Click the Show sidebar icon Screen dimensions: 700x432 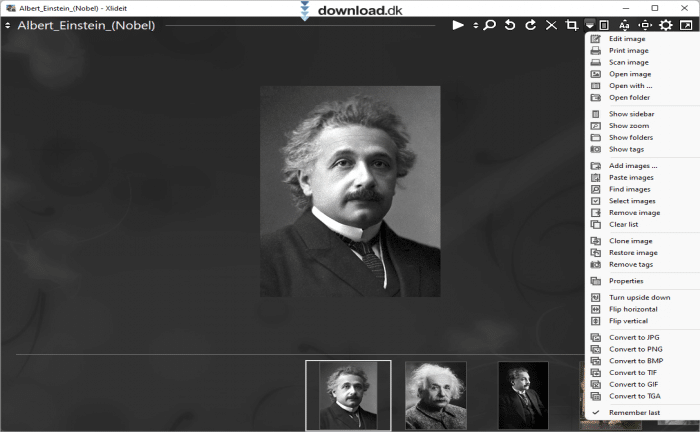click(596, 114)
